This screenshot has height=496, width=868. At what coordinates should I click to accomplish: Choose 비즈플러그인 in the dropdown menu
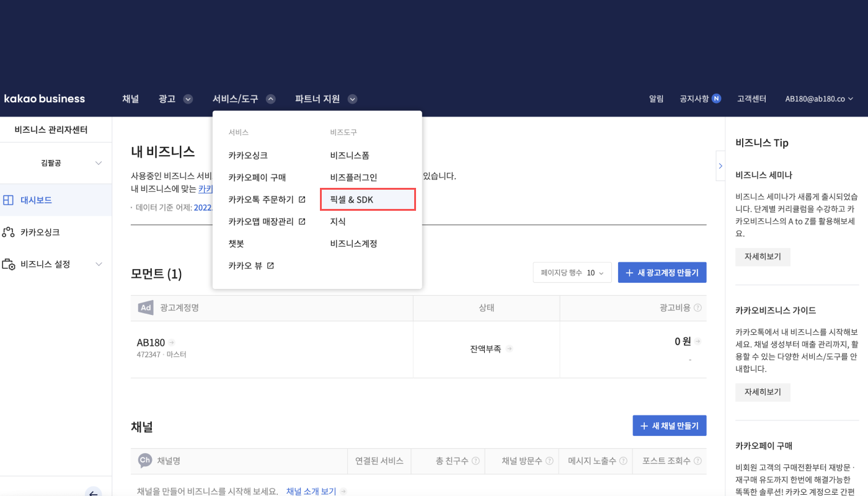[353, 177]
